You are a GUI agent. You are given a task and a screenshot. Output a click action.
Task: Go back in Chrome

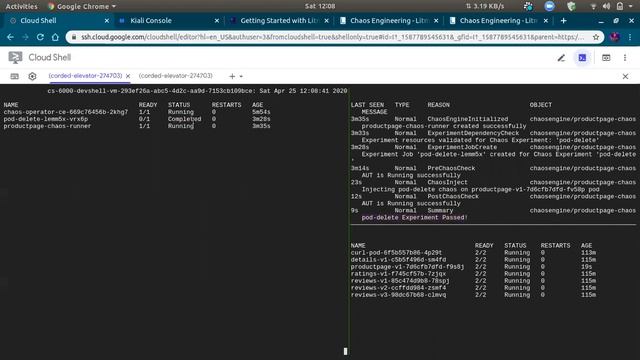click(10, 37)
